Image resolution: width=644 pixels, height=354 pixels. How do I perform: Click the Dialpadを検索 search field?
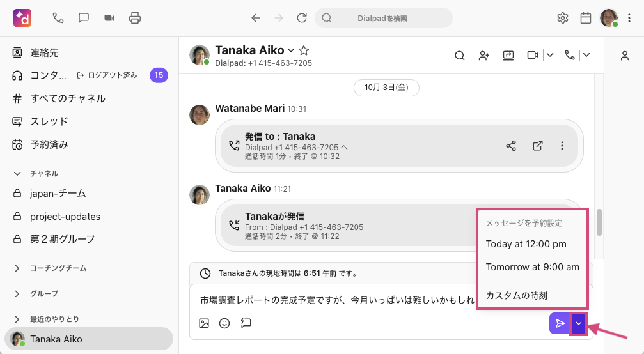tap(382, 18)
